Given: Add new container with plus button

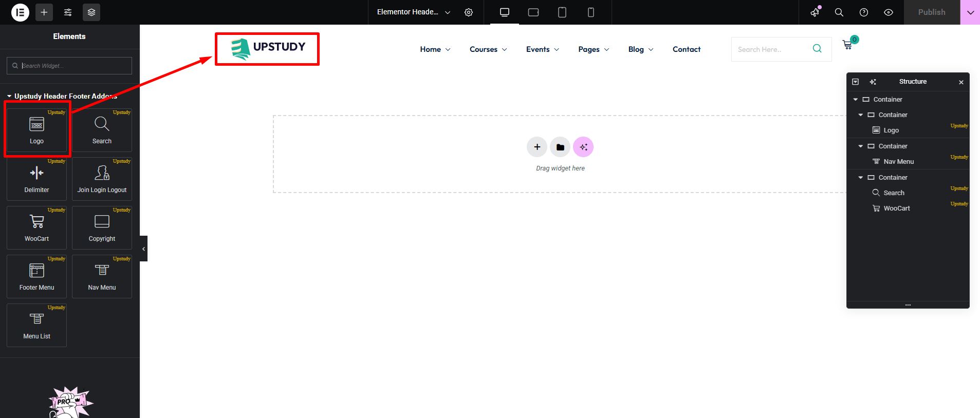Looking at the screenshot, I should 537,147.
